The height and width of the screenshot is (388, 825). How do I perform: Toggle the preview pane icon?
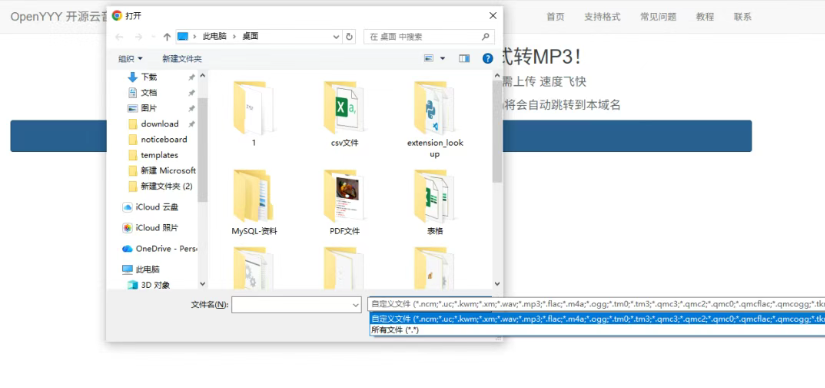coord(464,58)
